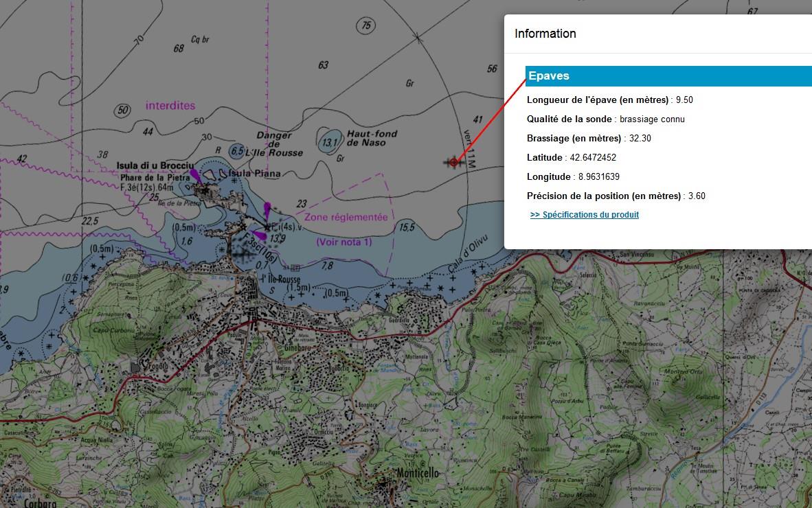812x508 pixels.
Task: Click the circled 50 depth marking
Action: click(x=122, y=111)
